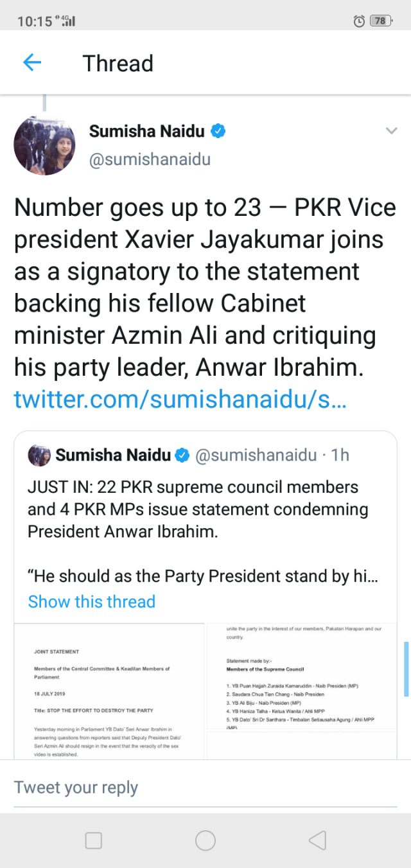Screen dimensions: 411x868
Task: Tap the @sumishanaidu handle under name
Action: 149,159
